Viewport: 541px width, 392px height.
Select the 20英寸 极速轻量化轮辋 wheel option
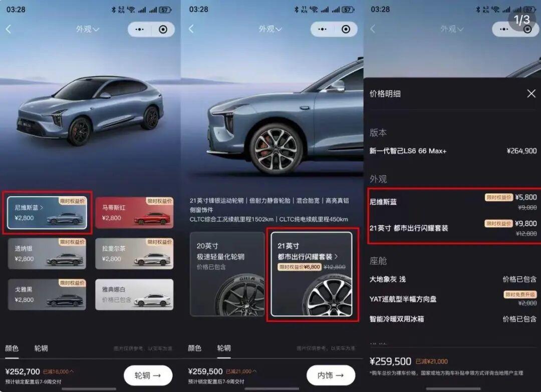(227, 274)
